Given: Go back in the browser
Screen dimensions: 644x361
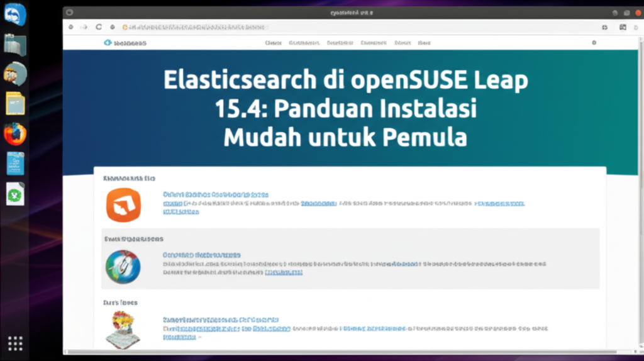Looking at the screenshot, I should [71, 27].
